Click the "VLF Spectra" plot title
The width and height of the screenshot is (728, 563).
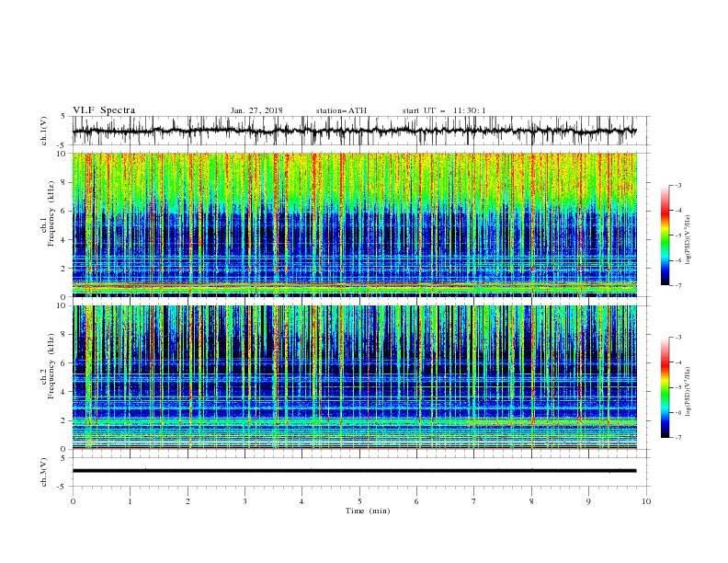[104, 110]
